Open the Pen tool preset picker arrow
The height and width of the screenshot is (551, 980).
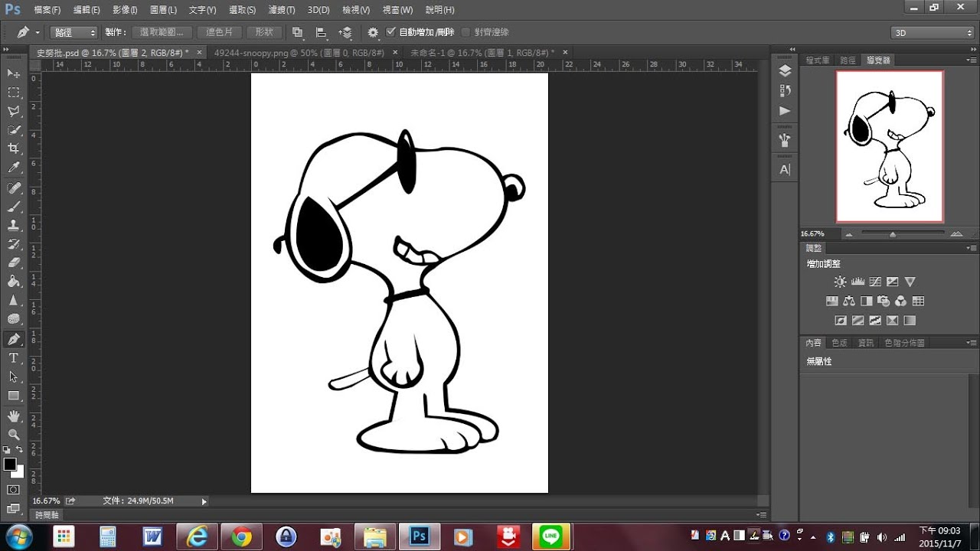(38, 33)
